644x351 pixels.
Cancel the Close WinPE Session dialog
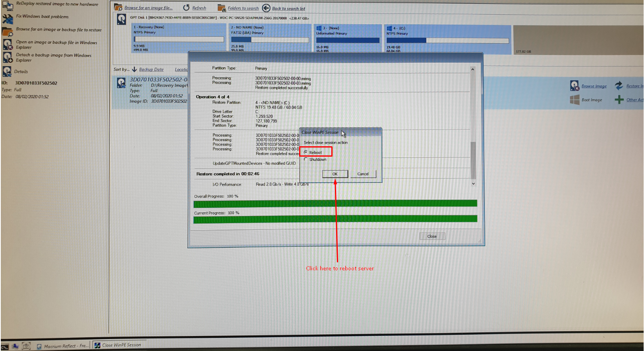[363, 174]
